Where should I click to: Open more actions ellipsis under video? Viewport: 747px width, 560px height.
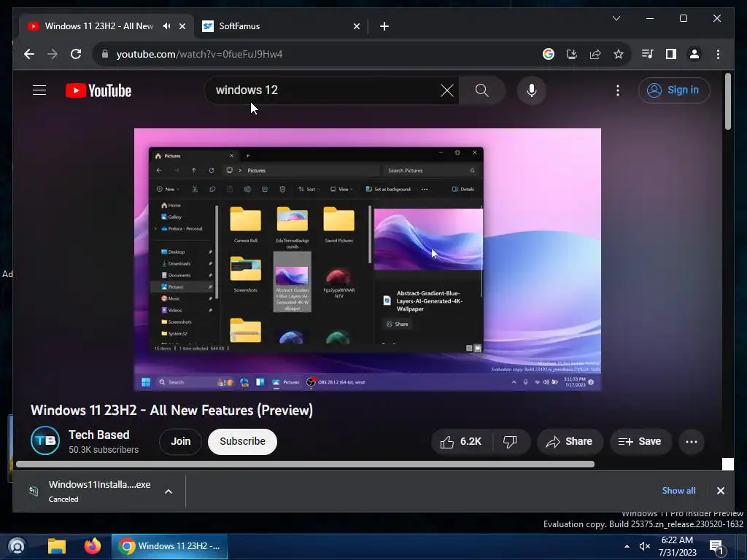click(692, 442)
